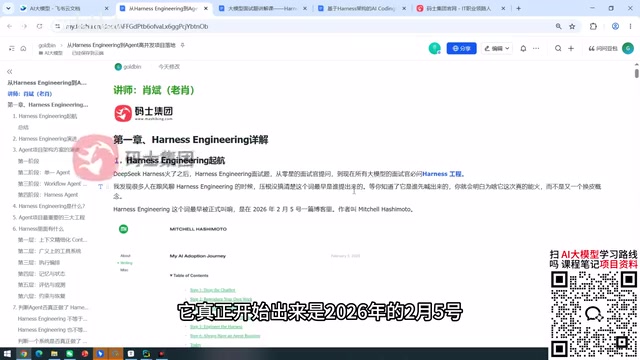The image size is (640, 360).
Task: Click the pin icon beside document title
Action: click(x=182, y=45)
